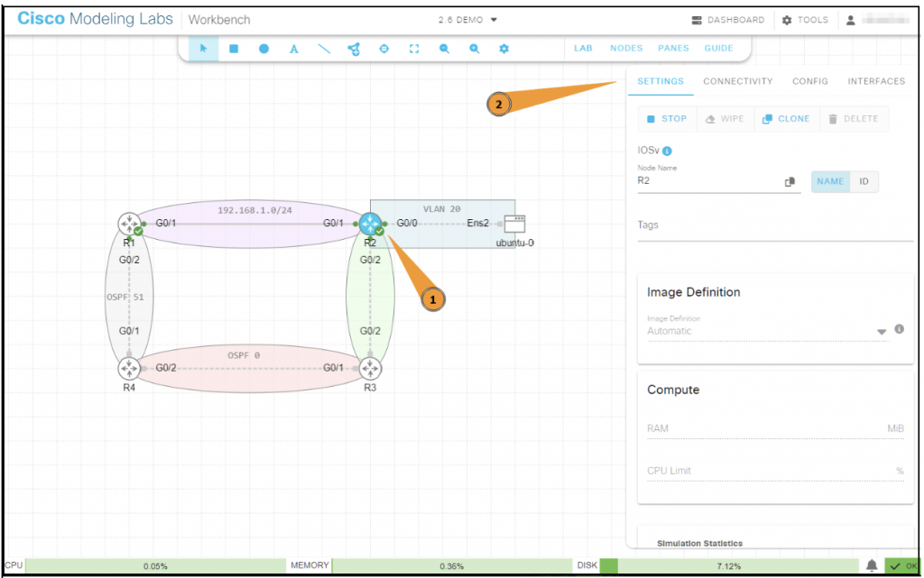Activate the link creation tool

(x=355, y=49)
